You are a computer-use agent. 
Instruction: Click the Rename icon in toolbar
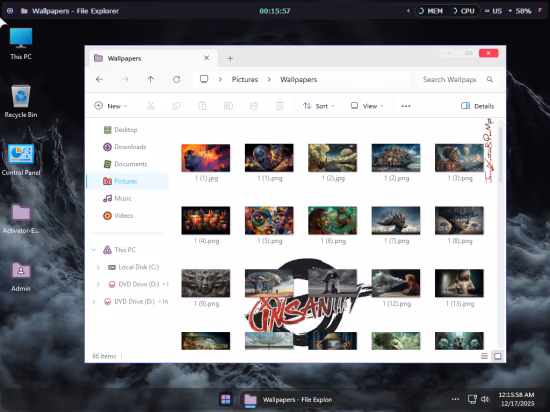(x=228, y=106)
